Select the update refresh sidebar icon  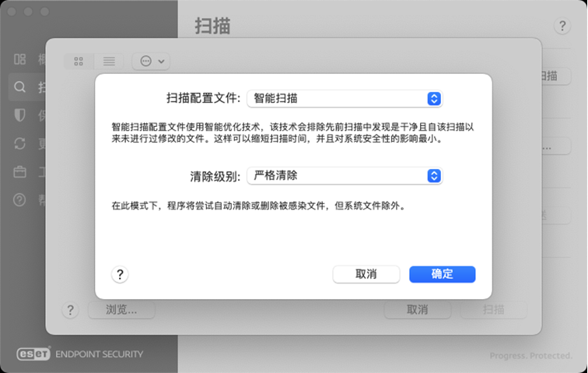click(20, 143)
